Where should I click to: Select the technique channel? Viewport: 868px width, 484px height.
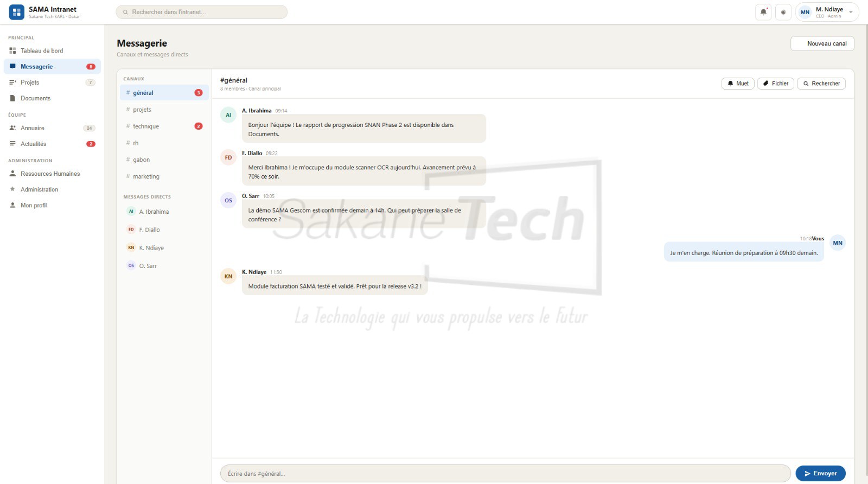click(x=164, y=126)
